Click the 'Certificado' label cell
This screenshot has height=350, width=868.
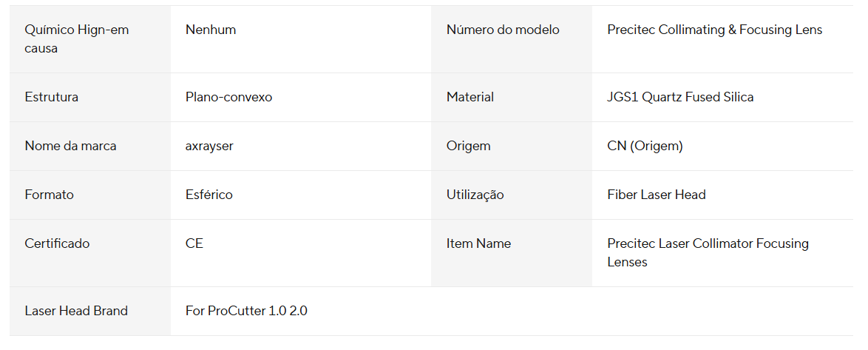pyautogui.click(x=90, y=252)
